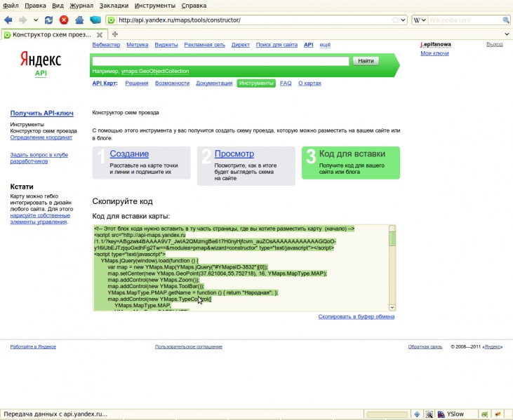The width and height of the screenshot is (513, 420).
Task: Select the step 3 Код для вставки block
Action: pyautogui.click(x=351, y=163)
